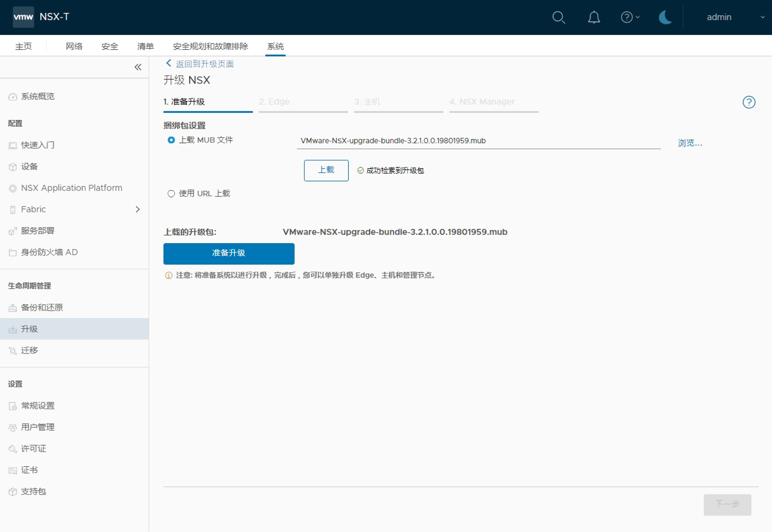Click the search magnifier icon
This screenshot has height=532, width=772.
(559, 17)
